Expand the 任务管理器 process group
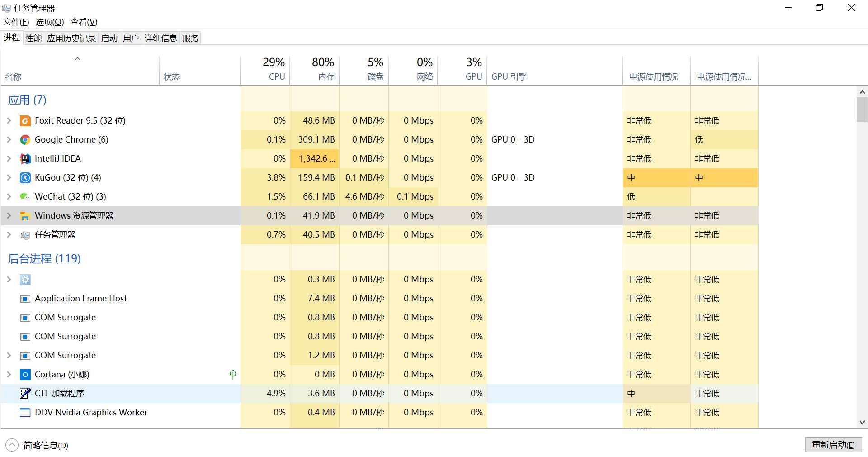868x457 pixels. pos(9,235)
